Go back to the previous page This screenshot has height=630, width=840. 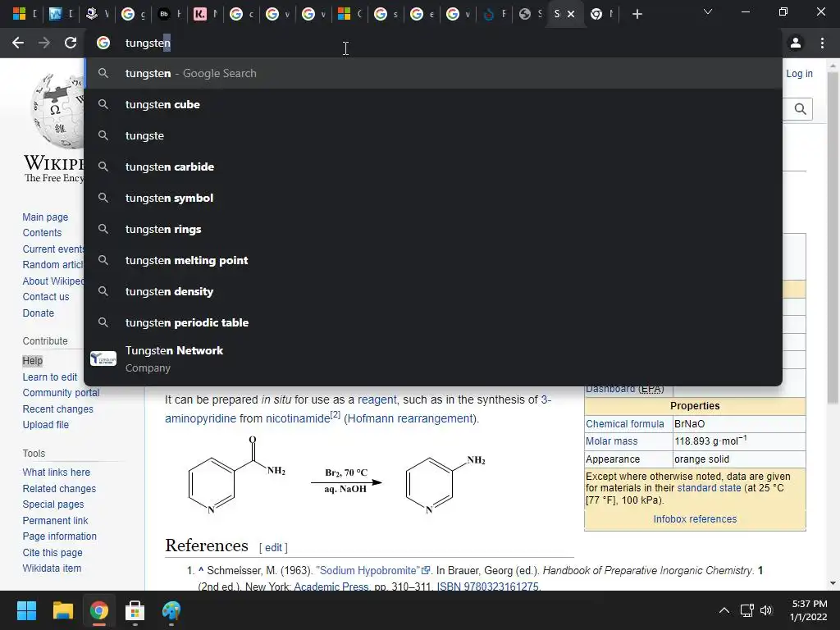tap(18, 43)
